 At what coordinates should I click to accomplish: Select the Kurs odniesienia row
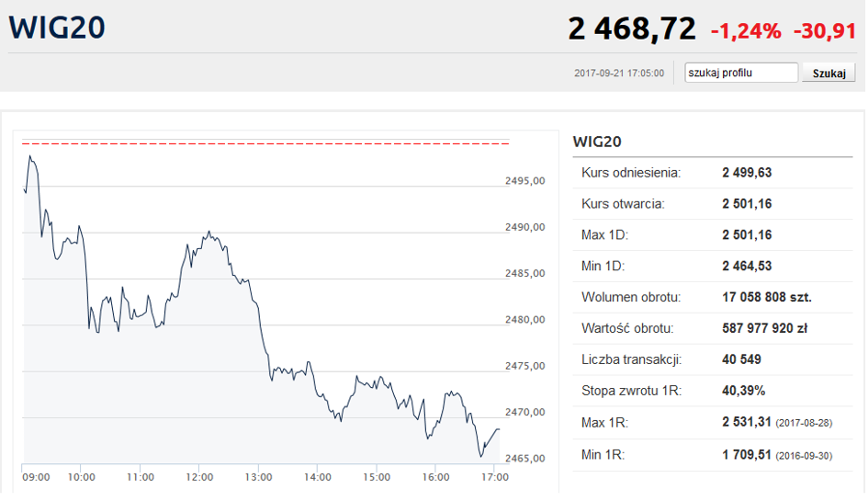713,172
